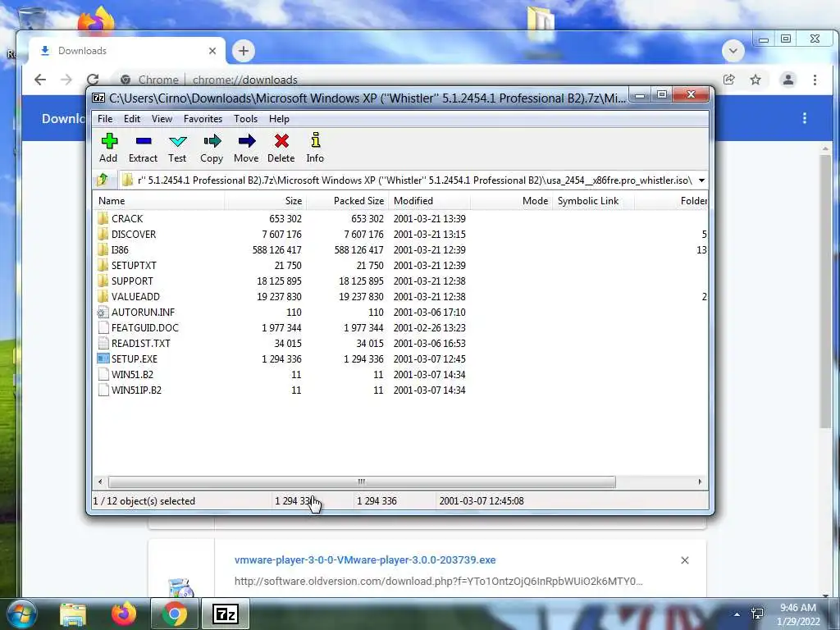
Task: Open Firefox from the taskbar
Action: tap(124, 614)
